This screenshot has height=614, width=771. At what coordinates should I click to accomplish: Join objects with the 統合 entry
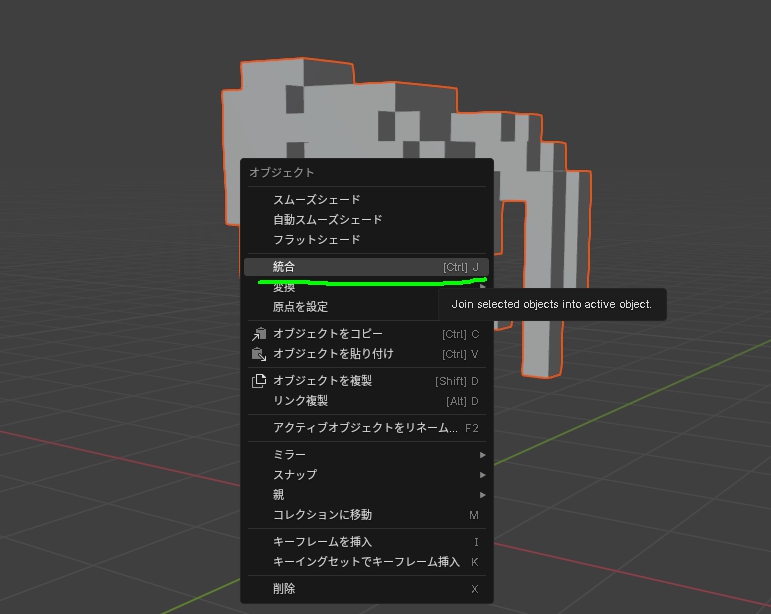click(366, 267)
